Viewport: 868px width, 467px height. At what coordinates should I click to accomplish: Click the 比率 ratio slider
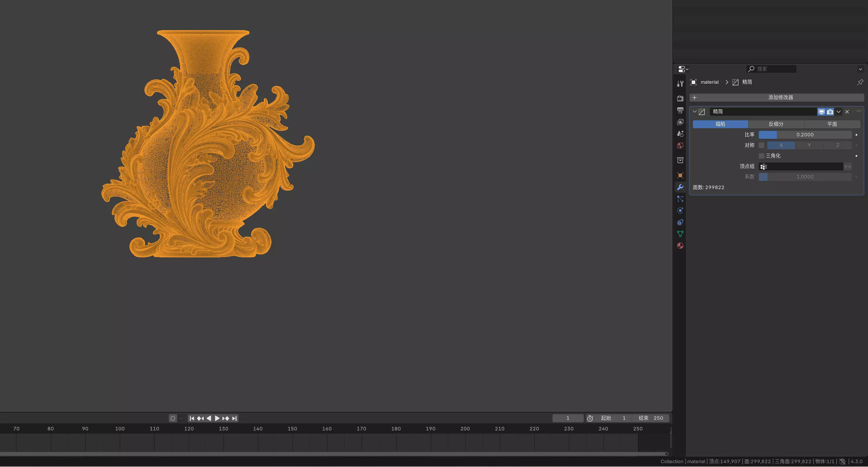[x=805, y=135]
